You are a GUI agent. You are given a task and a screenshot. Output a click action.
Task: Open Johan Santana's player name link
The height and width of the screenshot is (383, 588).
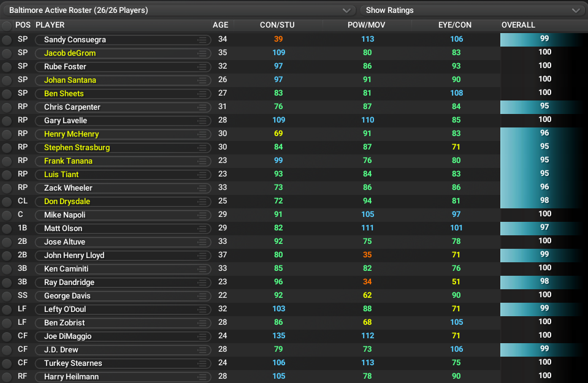point(70,80)
